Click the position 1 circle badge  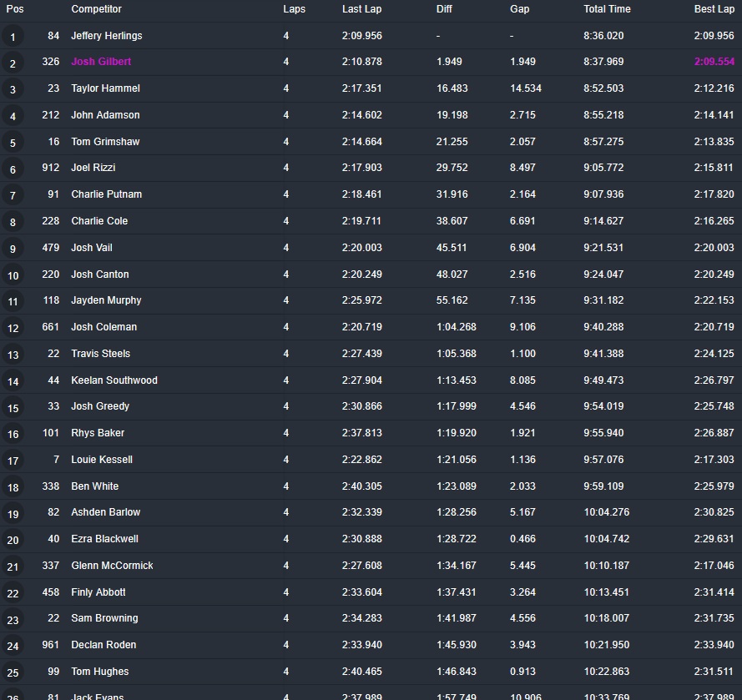pyautogui.click(x=13, y=37)
